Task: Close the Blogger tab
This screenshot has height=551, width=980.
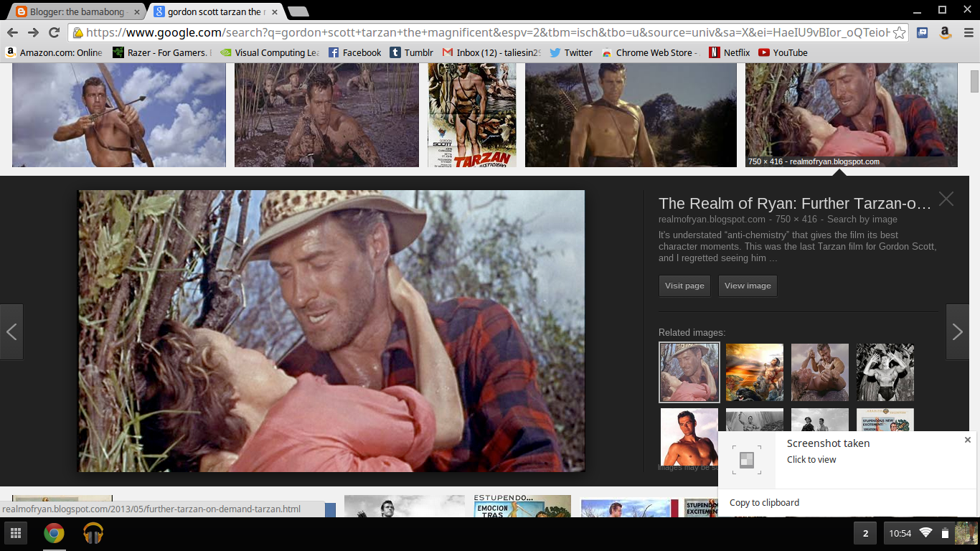Action: click(137, 12)
